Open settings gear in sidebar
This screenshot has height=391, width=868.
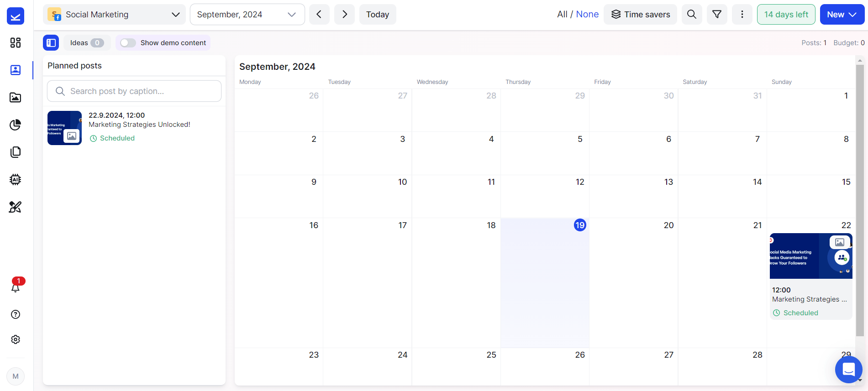pos(16,339)
